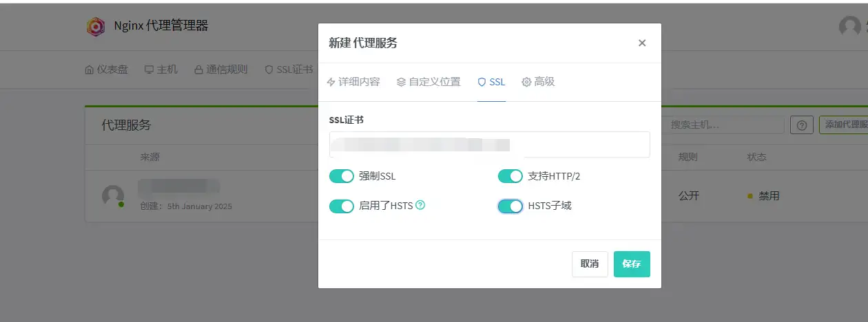Toggle the HSTS子域 switch
The image size is (868, 322).
click(x=510, y=206)
